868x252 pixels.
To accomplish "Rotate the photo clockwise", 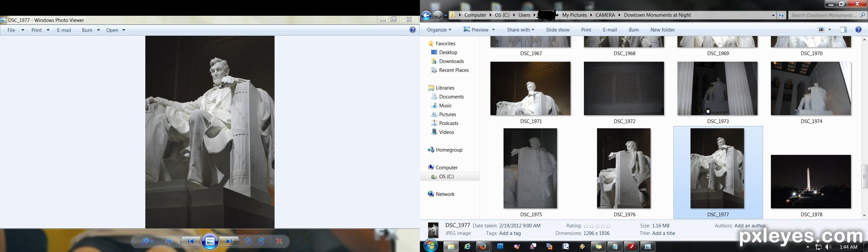I will (x=261, y=241).
